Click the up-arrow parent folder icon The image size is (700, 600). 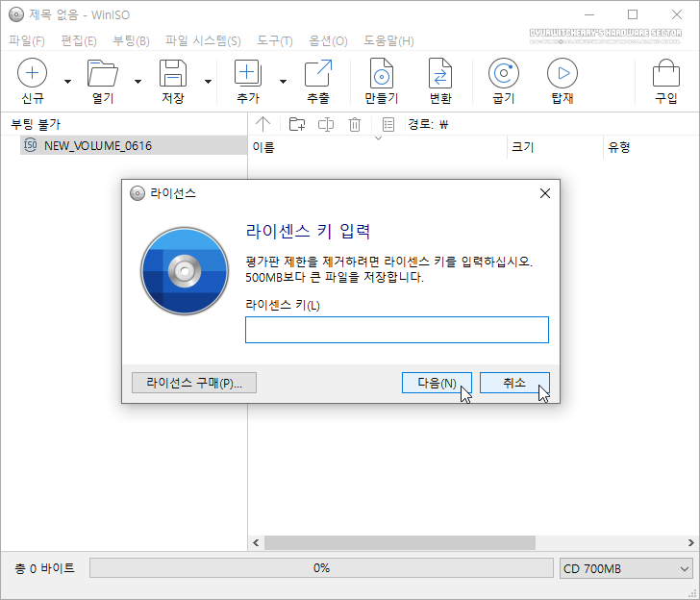[262, 124]
